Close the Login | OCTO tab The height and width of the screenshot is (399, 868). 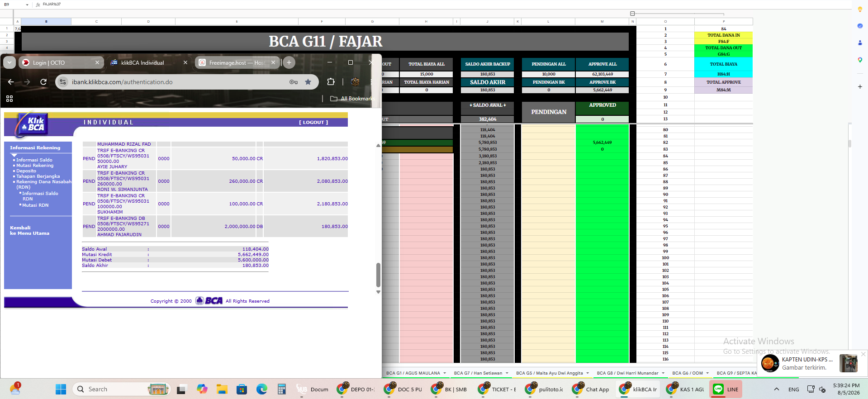pyautogui.click(x=97, y=62)
